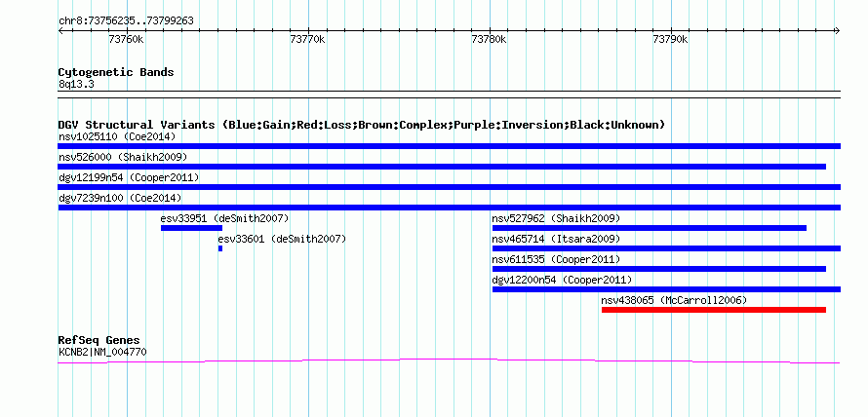Viewport: 868px width, 417px height.
Task: Open the nsv526000 (Shaikh2009) label
Action: (123, 157)
